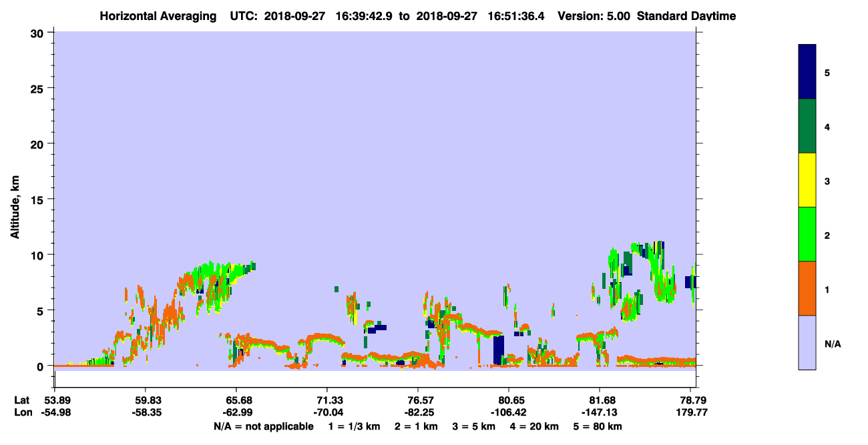The image size is (868, 445).
Task: Click the longitude value -62.99
Action: point(236,412)
